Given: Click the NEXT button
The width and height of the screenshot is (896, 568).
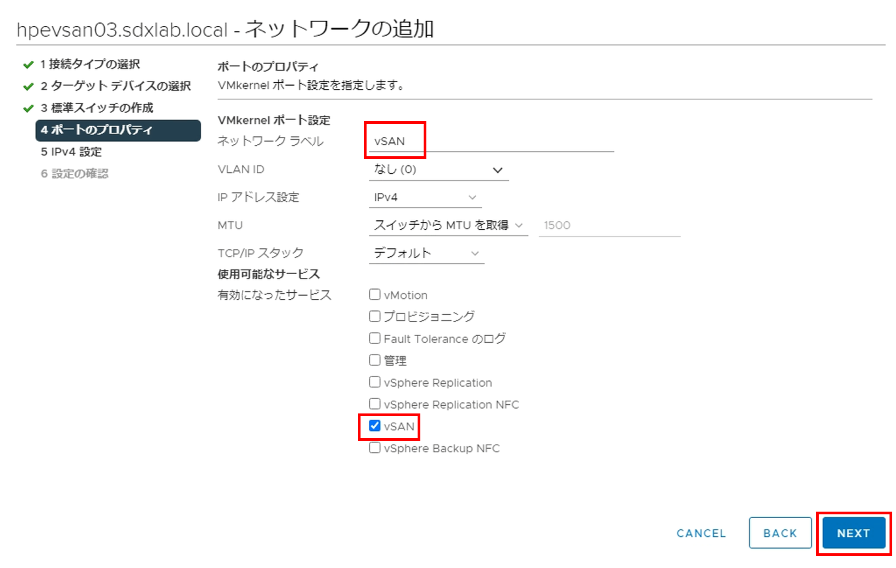Looking at the screenshot, I should (854, 533).
